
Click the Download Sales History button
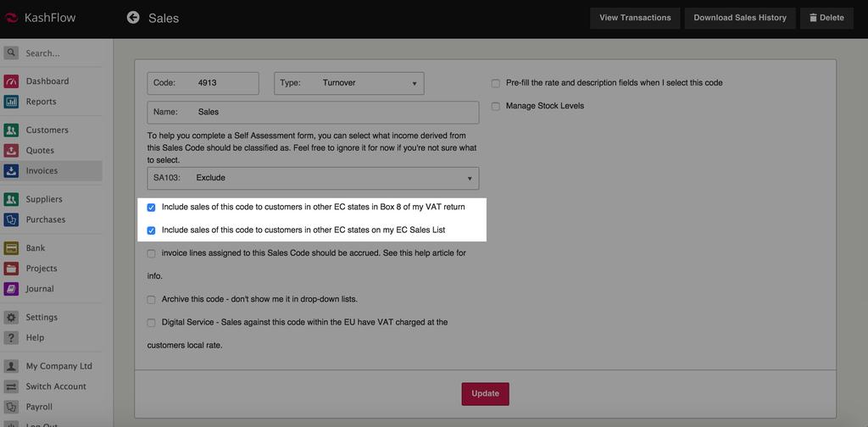point(739,18)
